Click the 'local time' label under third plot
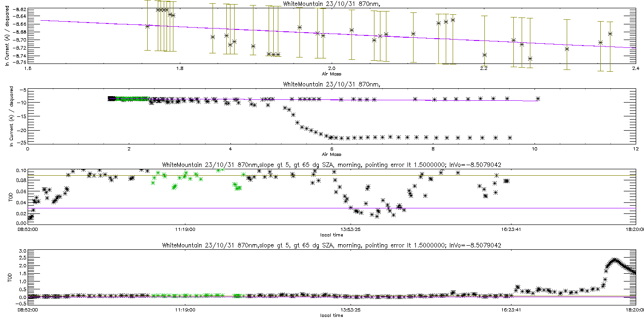This screenshot has width=644, height=322. click(331, 235)
